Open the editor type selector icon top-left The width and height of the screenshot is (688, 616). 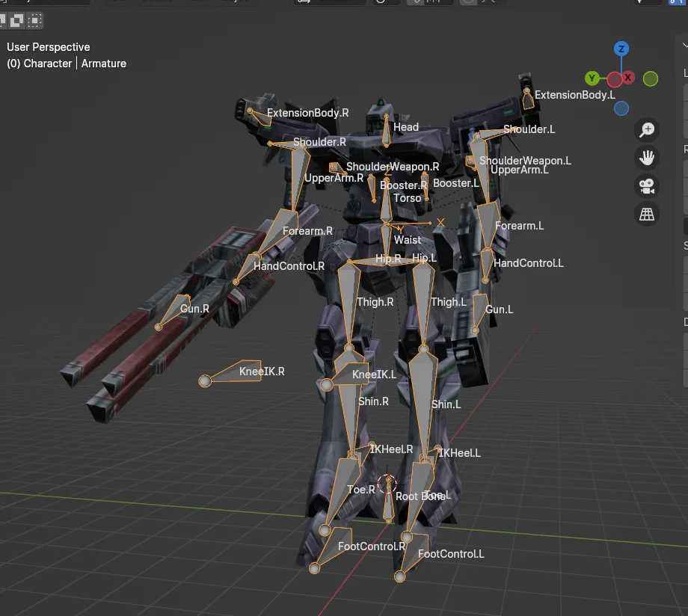point(6,2)
